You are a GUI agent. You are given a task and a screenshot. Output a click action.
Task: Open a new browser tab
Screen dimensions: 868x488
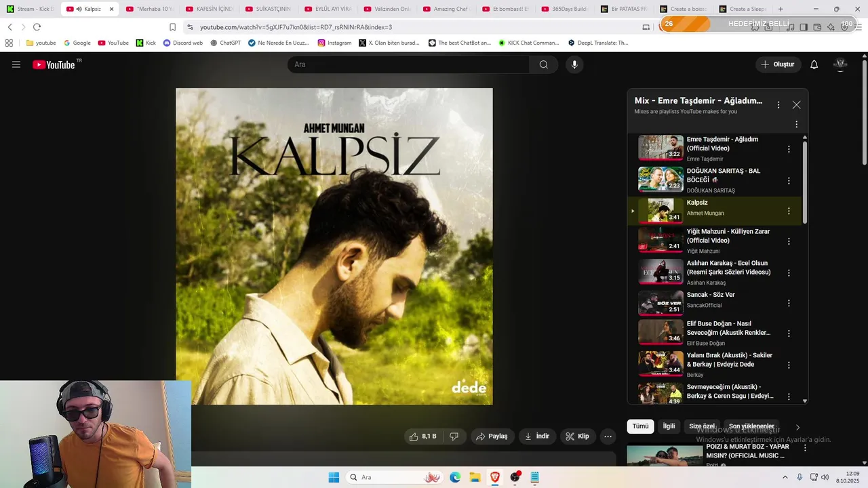(x=781, y=9)
